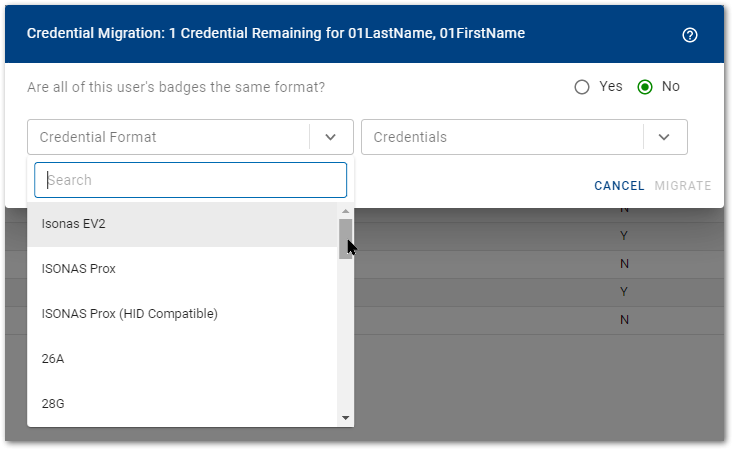Focus the Search input field
733x450 pixels.
pos(190,180)
